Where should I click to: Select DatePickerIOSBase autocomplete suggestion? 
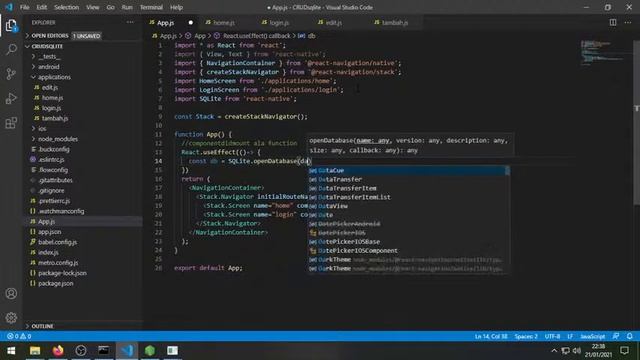tap(406, 242)
